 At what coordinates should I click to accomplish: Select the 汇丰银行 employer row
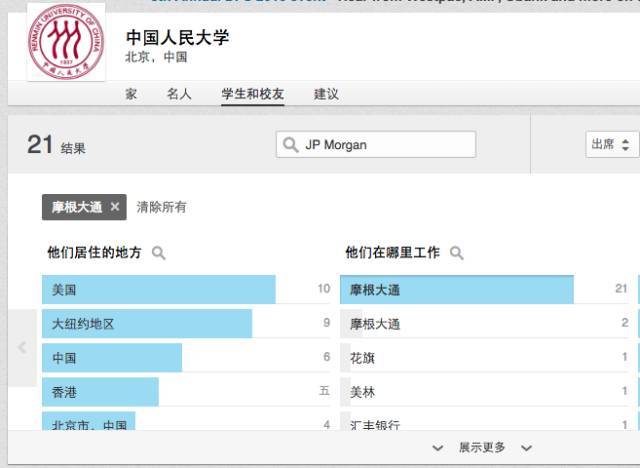(484, 421)
